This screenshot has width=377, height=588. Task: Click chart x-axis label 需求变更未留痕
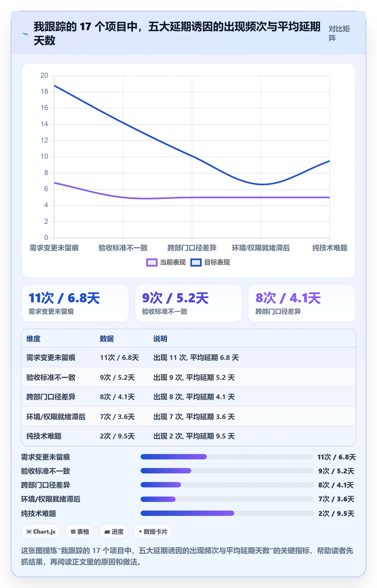(54, 248)
